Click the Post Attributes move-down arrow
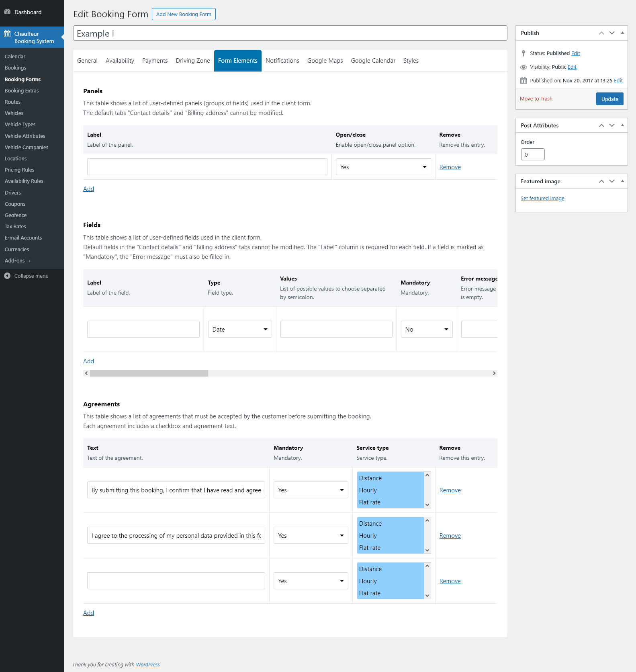The image size is (636, 672). point(612,125)
